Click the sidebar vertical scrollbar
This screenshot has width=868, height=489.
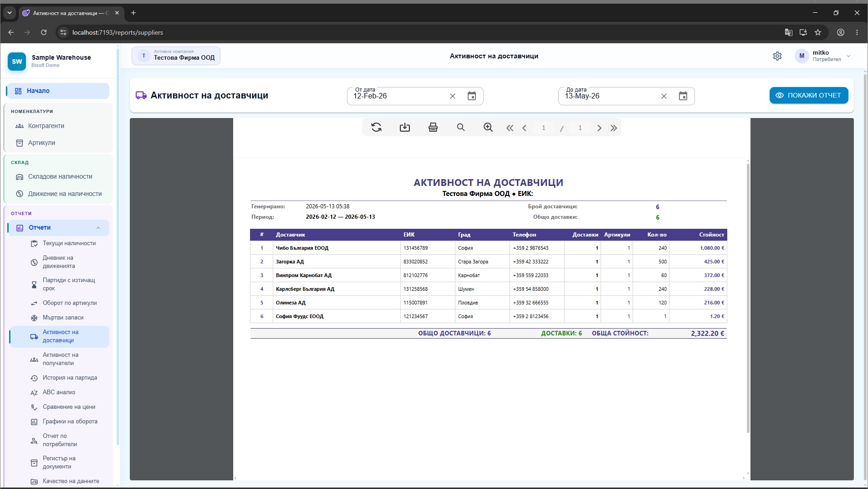118,246
